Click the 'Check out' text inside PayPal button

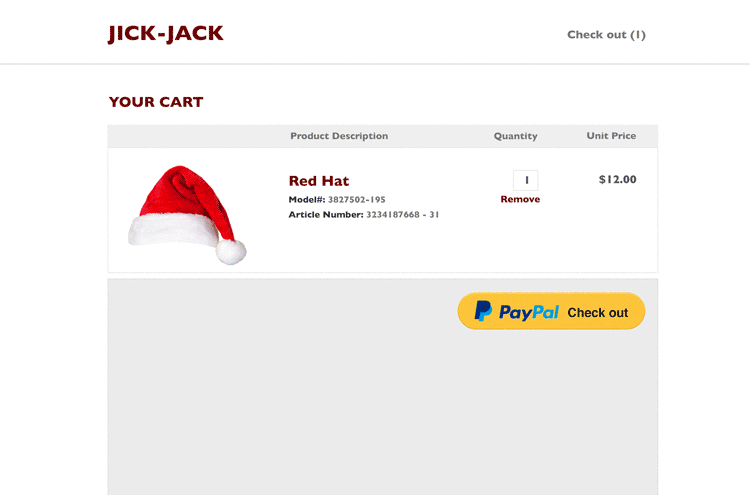[x=597, y=313]
